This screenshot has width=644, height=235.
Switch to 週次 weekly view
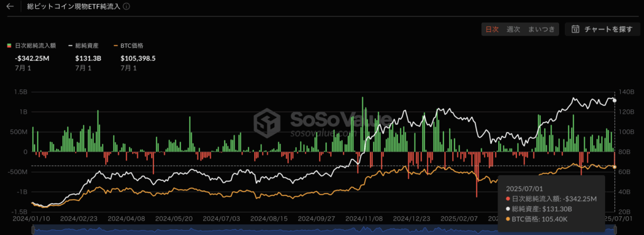[513, 29]
